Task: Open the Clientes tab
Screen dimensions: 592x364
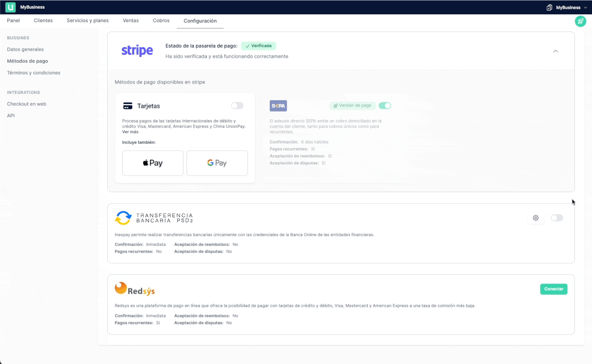Action: [43, 21]
